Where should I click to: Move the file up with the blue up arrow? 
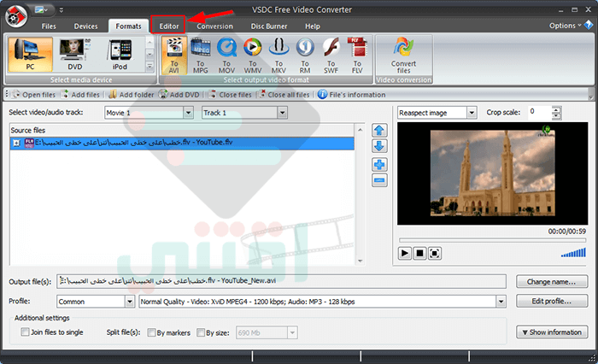click(x=379, y=131)
